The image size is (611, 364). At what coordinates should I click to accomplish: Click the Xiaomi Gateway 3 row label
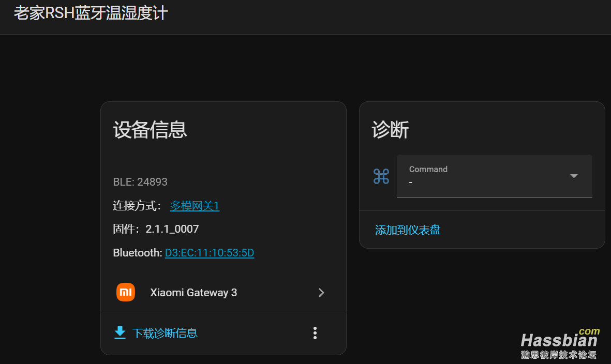tap(193, 292)
